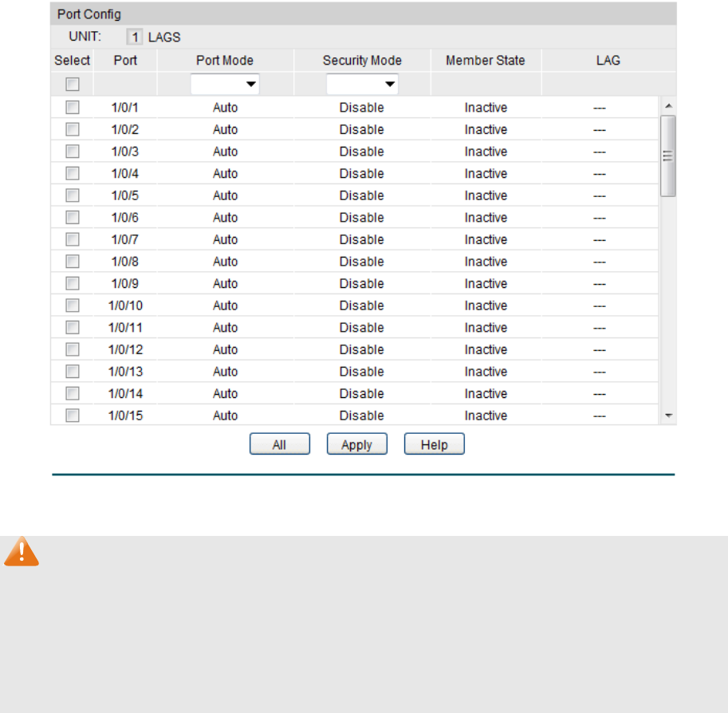This screenshot has width=728, height=713.
Task: Check the box for port 1/0/5
Action: click(x=73, y=195)
